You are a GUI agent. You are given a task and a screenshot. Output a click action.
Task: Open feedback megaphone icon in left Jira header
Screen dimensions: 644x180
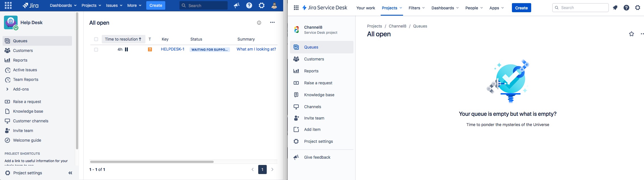tap(237, 5)
